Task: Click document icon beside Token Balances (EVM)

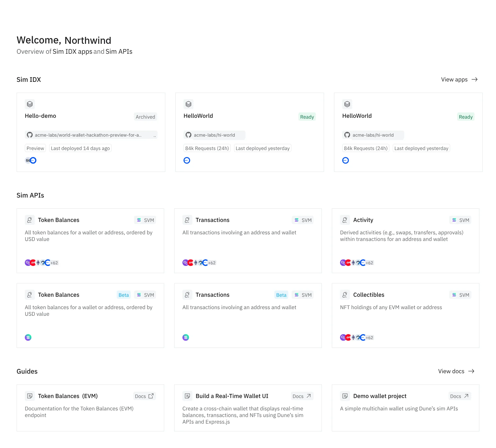Action: (x=30, y=396)
